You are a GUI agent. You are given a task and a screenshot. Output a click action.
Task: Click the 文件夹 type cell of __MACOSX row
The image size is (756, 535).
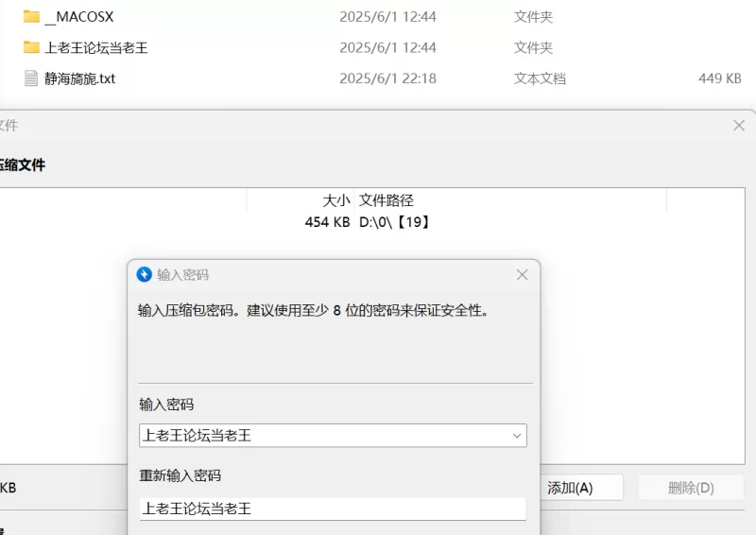tap(533, 17)
